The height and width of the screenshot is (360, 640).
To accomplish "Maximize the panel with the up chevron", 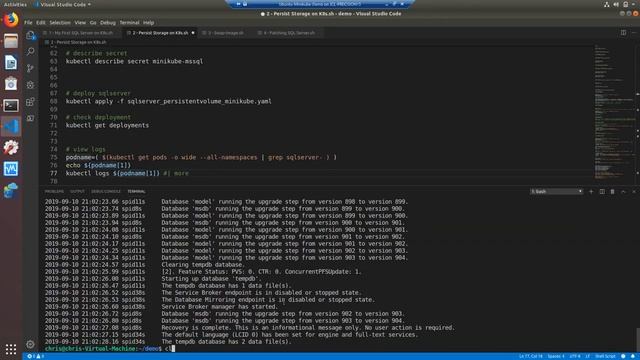I will [x=623, y=191].
